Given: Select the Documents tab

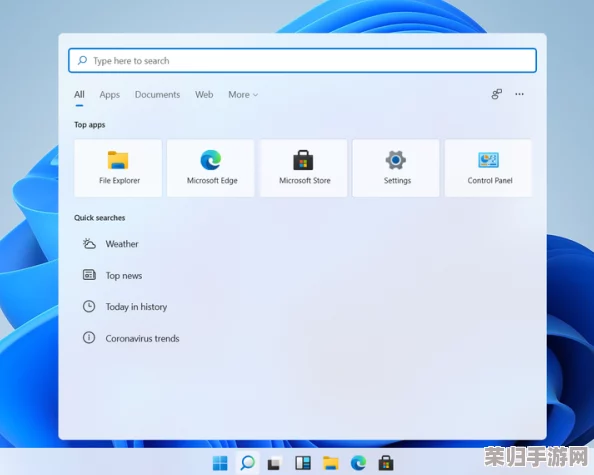Looking at the screenshot, I should coord(157,95).
